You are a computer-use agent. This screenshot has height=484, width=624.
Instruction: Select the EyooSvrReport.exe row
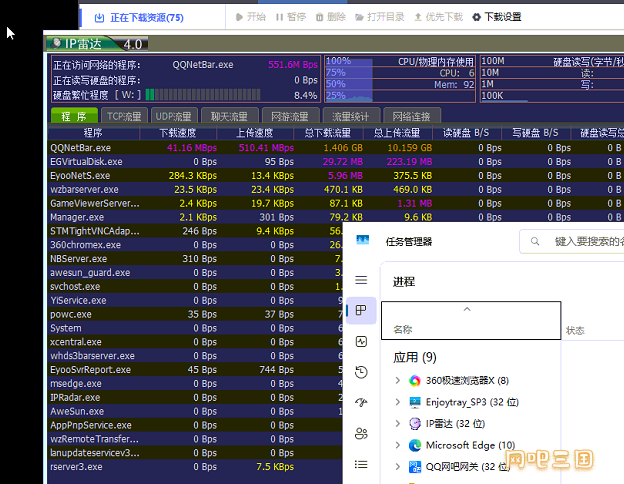195,370
